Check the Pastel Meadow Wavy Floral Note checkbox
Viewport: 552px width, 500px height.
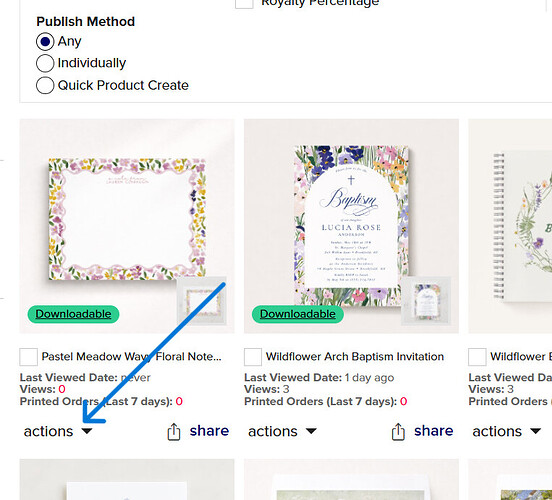pyautogui.click(x=29, y=357)
